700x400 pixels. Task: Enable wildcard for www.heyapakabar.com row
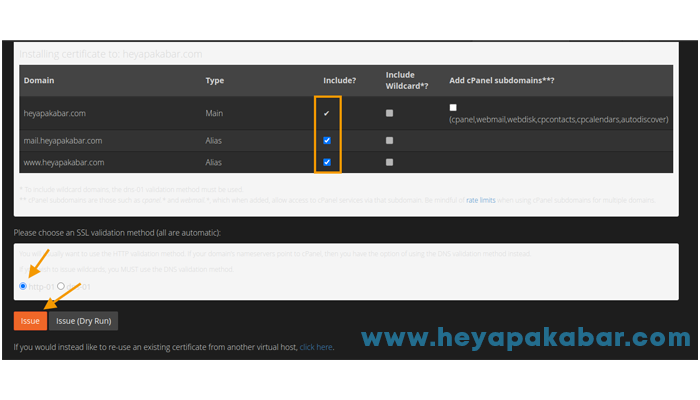[x=389, y=162]
